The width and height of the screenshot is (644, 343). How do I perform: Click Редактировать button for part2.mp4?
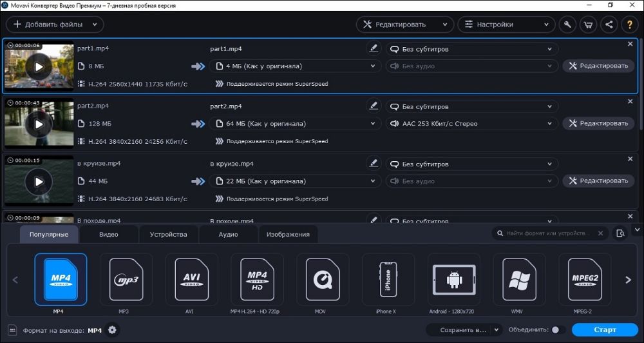point(598,123)
